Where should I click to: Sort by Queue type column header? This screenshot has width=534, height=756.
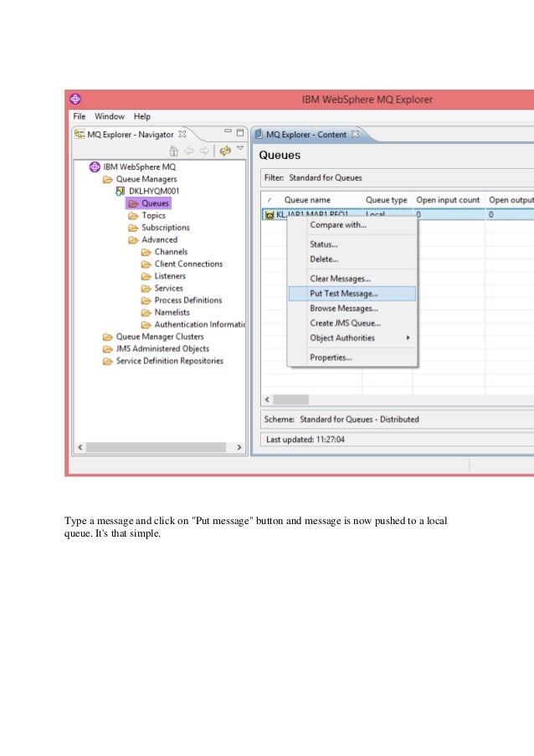point(387,199)
